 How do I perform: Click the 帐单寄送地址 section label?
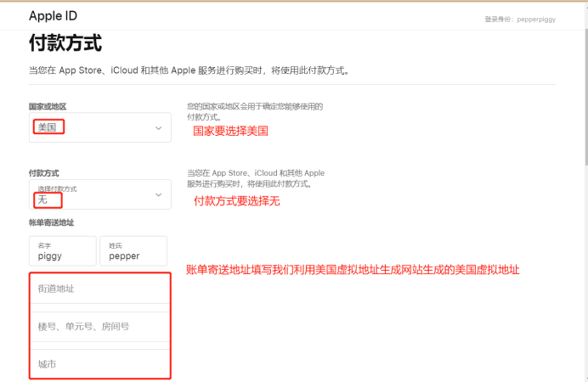click(51, 222)
